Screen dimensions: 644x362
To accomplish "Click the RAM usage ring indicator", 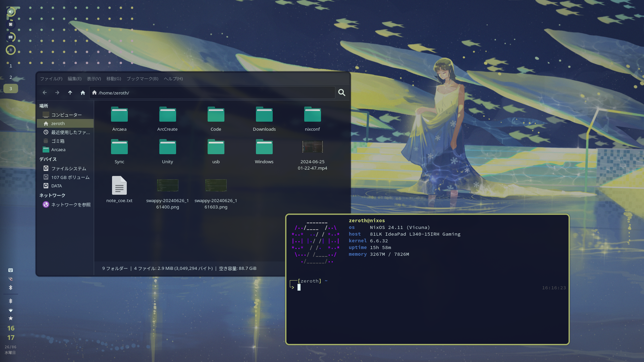I will [x=11, y=37].
